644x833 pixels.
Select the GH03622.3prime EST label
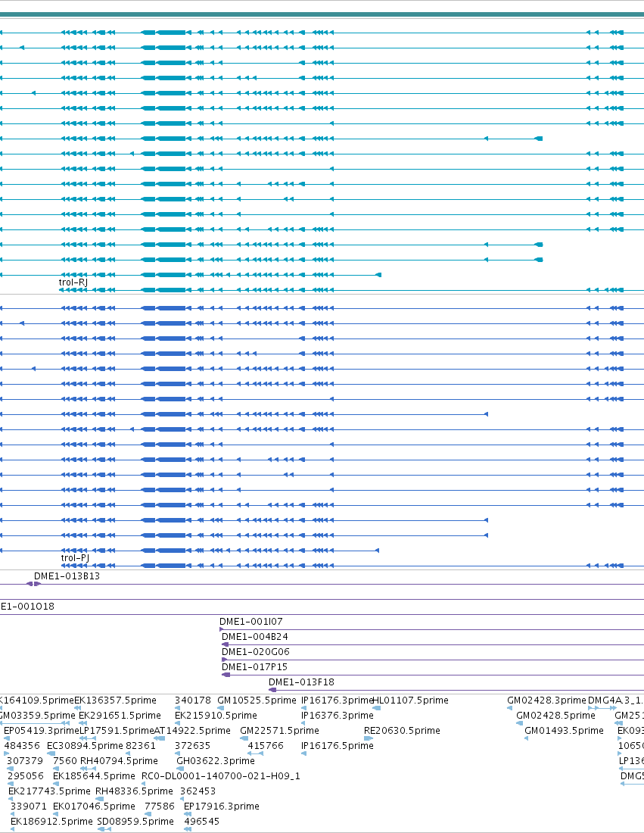[x=216, y=761]
